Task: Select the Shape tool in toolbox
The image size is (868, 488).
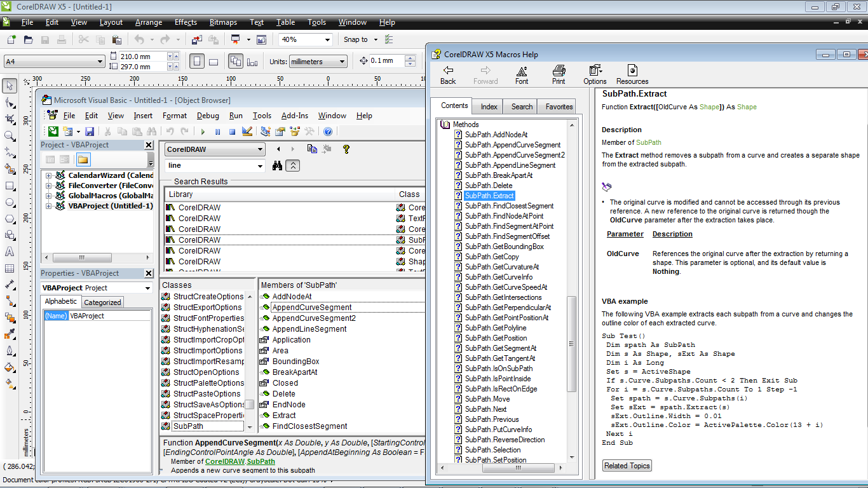Action: click(x=10, y=102)
